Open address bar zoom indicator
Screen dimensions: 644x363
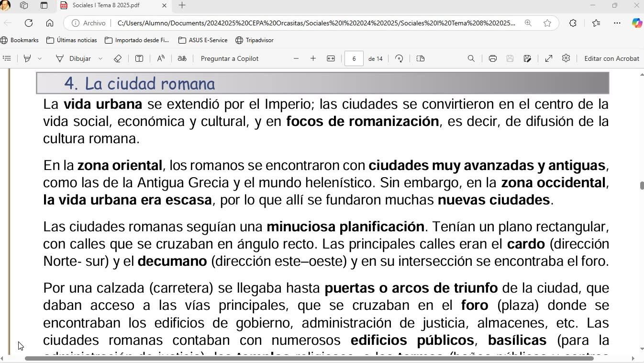pos(528,23)
